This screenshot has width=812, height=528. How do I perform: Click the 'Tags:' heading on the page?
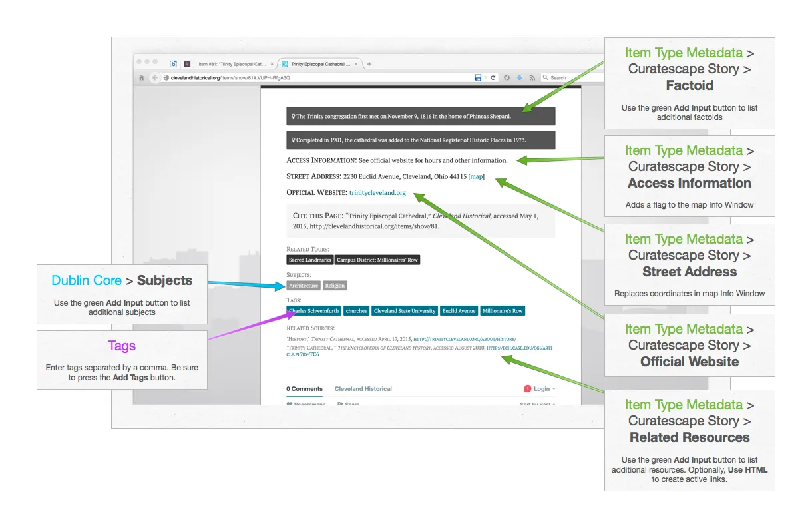pos(294,300)
